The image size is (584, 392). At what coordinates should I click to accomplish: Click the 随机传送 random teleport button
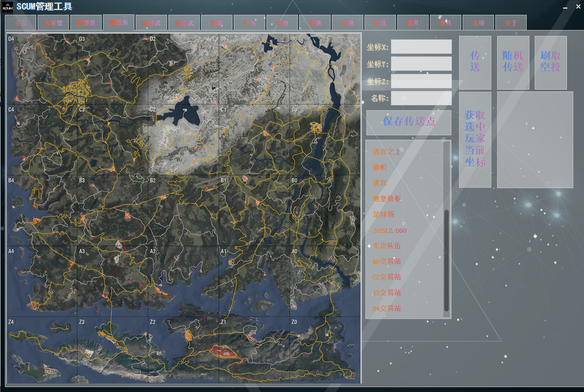pyautogui.click(x=513, y=62)
